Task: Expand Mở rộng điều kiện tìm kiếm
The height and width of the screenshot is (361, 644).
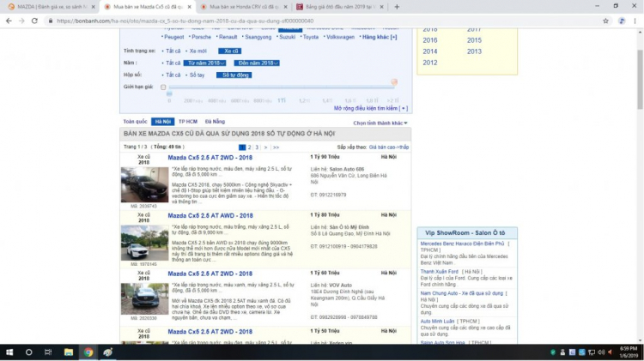Action: click(x=370, y=108)
